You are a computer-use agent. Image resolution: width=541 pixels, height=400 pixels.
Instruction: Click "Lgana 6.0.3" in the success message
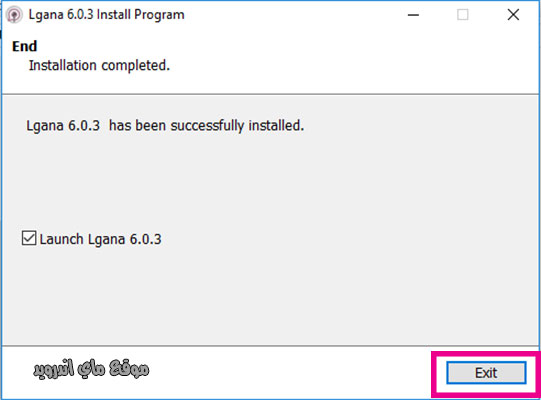(x=63, y=126)
